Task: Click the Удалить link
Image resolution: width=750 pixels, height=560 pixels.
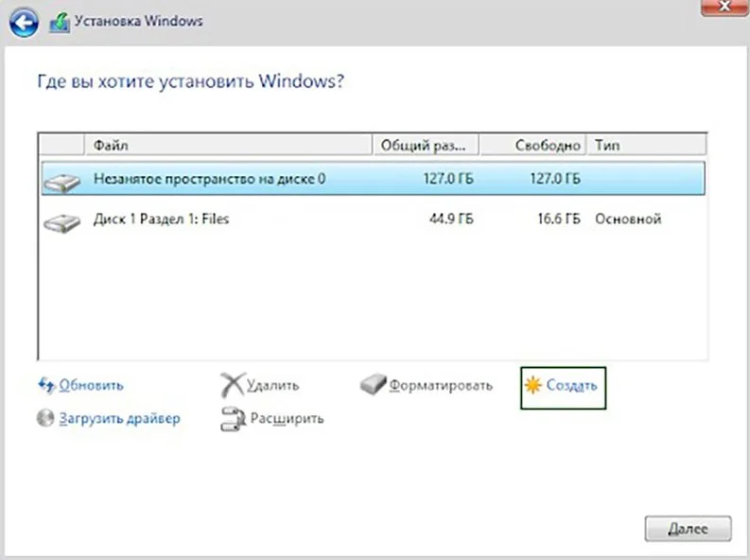Action: pyautogui.click(x=272, y=385)
